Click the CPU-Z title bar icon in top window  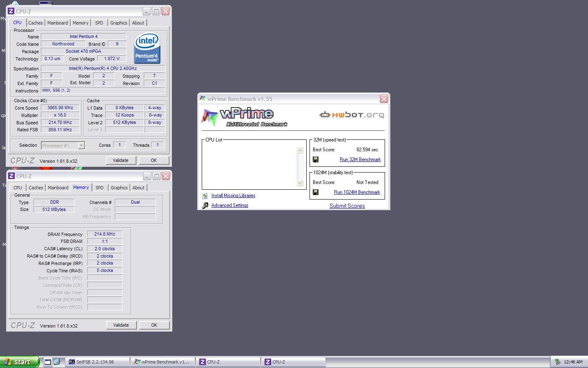[x=11, y=11]
